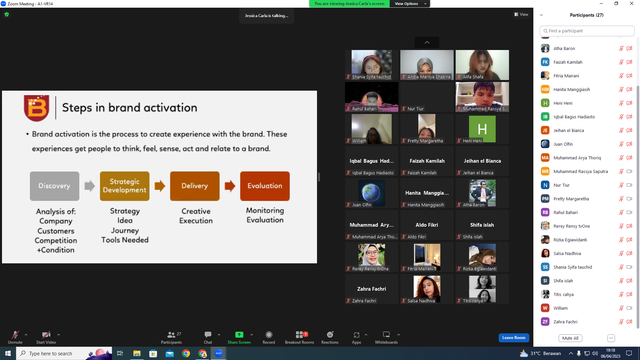This screenshot has height=360, width=640.
Task: Click the Windows taskbar search box
Action: [64, 353]
